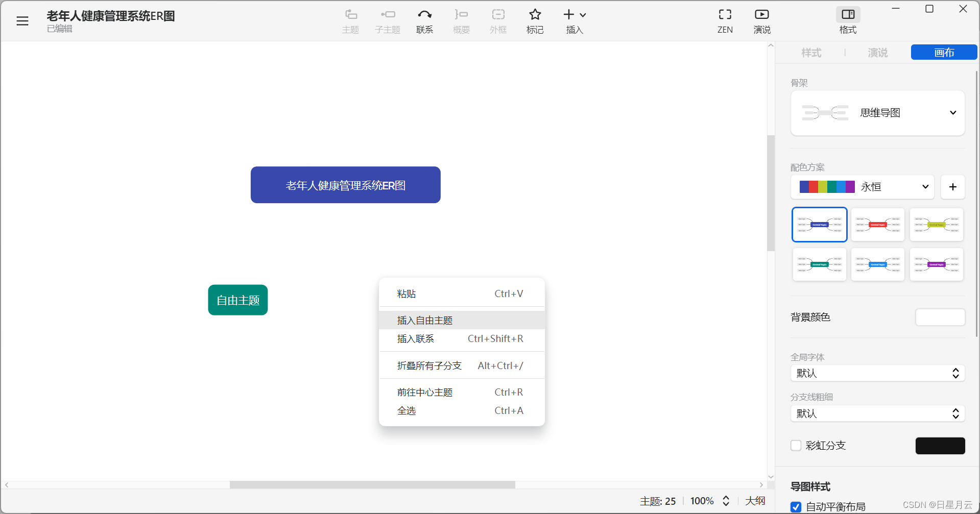The image size is (980, 514).
Task: Choose 粘贴 from the context menu
Action: click(462, 294)
